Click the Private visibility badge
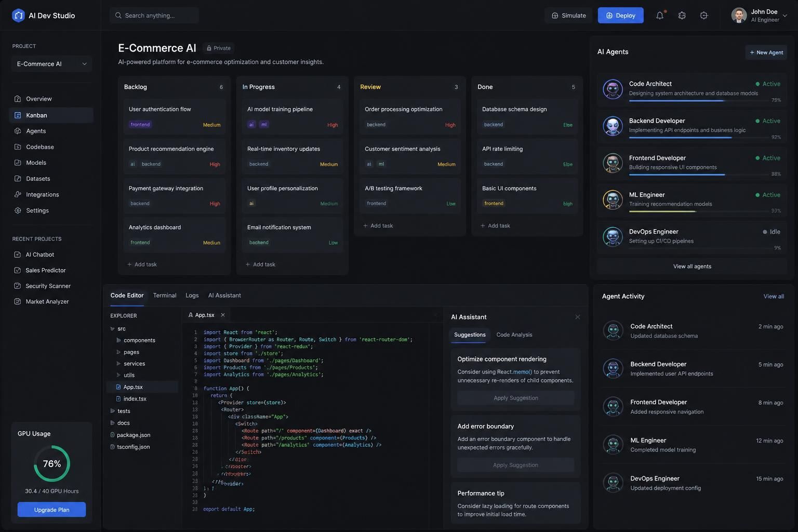The height and width of the screenshot is (532, 798). [x=219, y=48]
